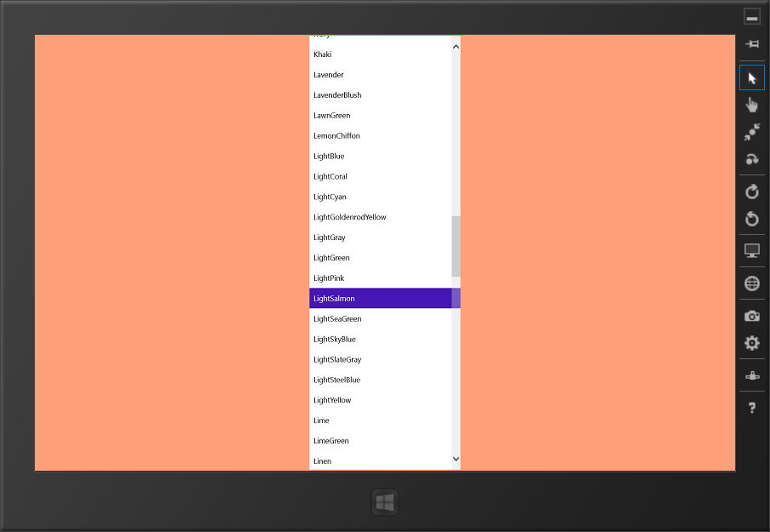Click the list scroll up arrow
The height and width of the screenshot is (532, 770).
[456, 47]
